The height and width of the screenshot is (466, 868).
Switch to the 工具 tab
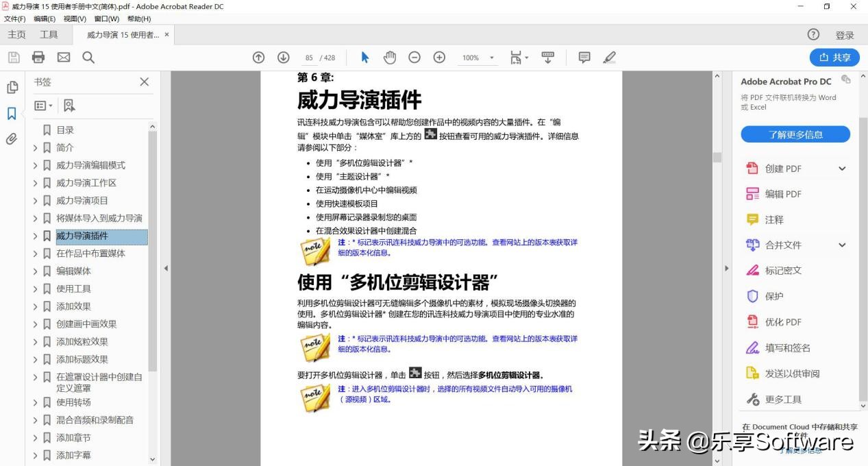pyautogui.click(x=49, y=34)
